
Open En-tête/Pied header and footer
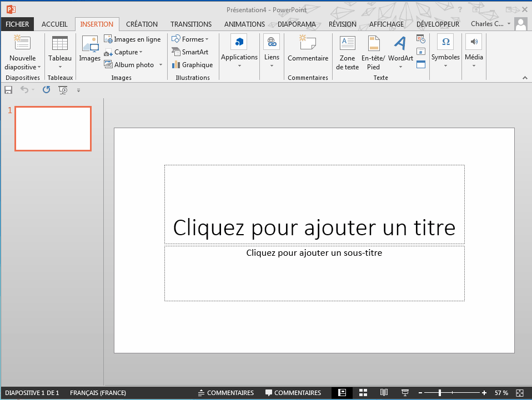tap(373, 53)
